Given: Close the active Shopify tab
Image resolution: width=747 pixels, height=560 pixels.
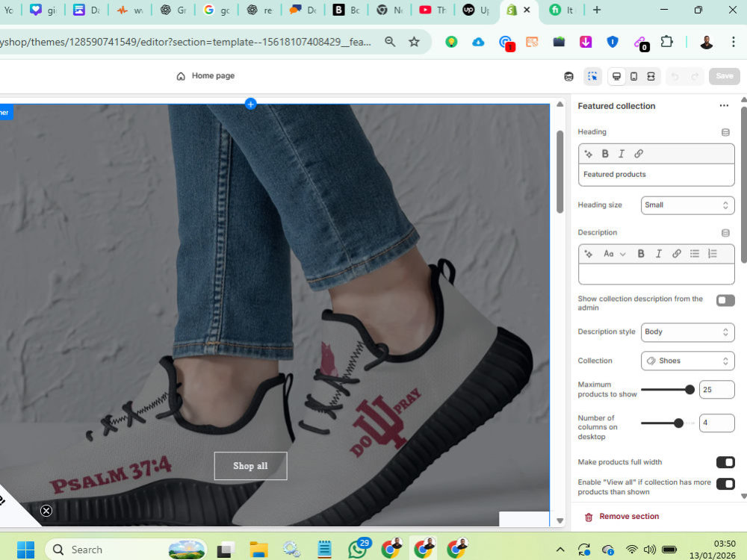Looking at the screenshot, I should coord(527,10).
